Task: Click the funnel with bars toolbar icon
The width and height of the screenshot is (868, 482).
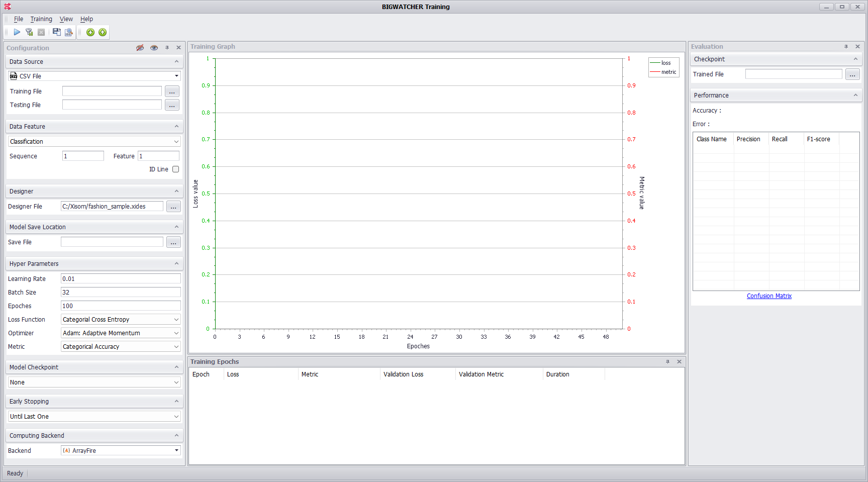Action: pyautogui.click(x=29, y=32)
